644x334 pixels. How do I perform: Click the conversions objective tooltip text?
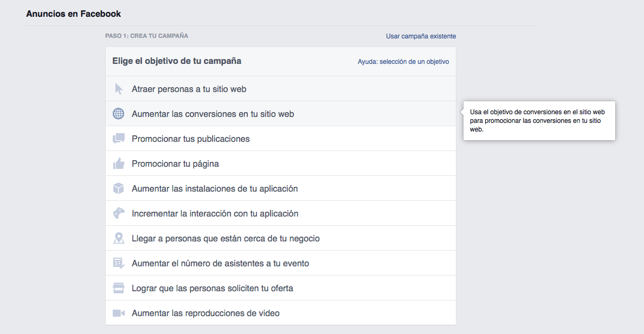[537, 121]
